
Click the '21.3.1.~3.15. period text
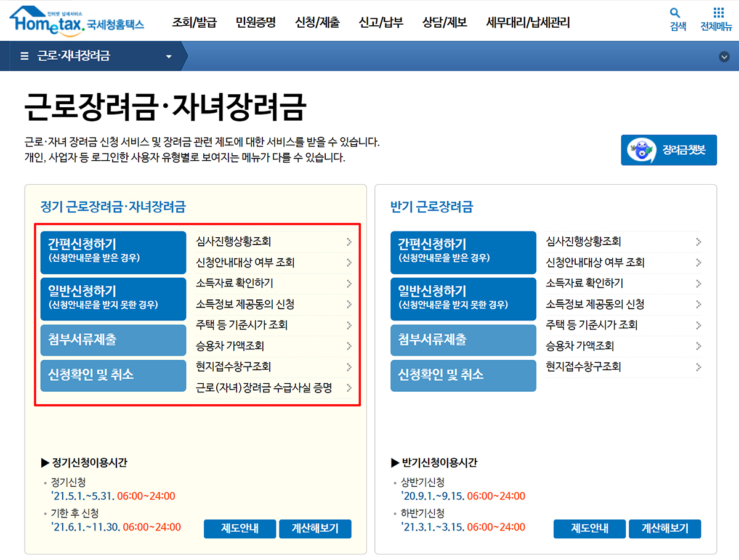click(x=432, y=527)
